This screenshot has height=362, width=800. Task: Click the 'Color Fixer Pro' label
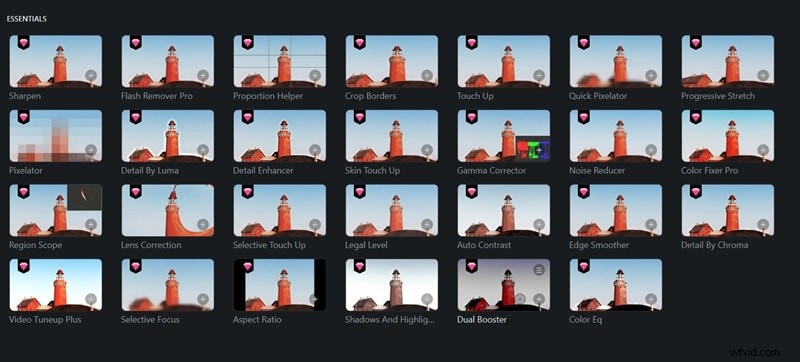tap(710, 170)
